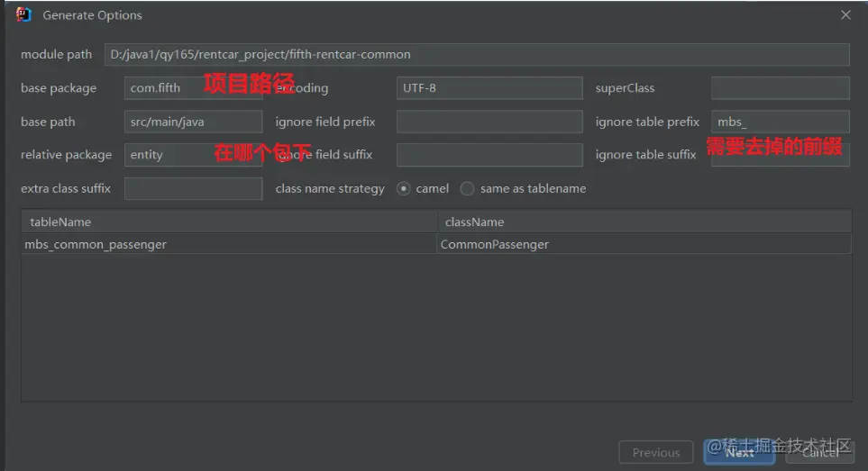The height and width of the screenshot is (471, 868).
Task: Click the ignore field prefix input
Action: 489,122
